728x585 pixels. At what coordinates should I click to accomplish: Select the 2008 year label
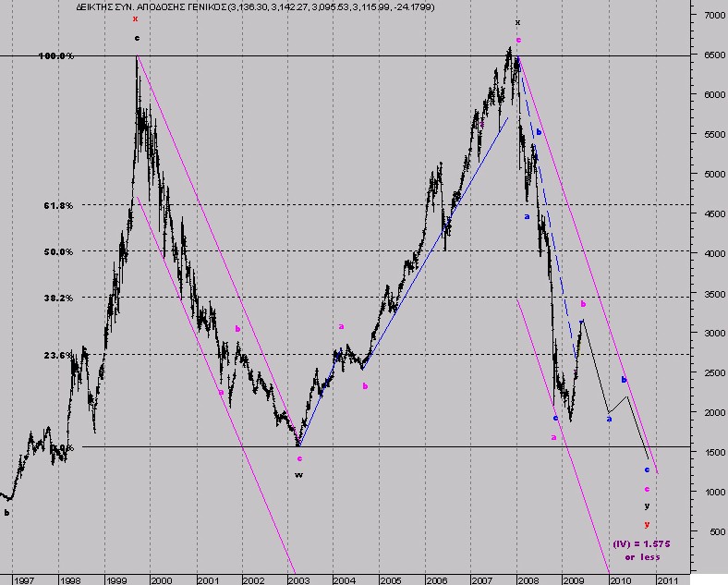click(x=528, y=580)
